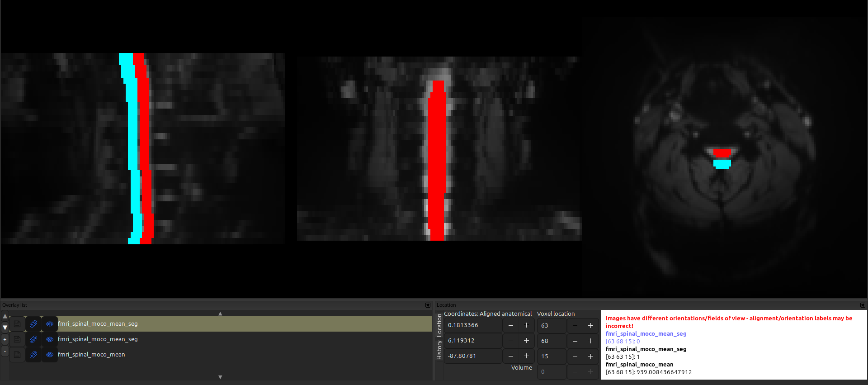Close the Location panel
The width and height of the screenshot is (868, 385).
863,305
